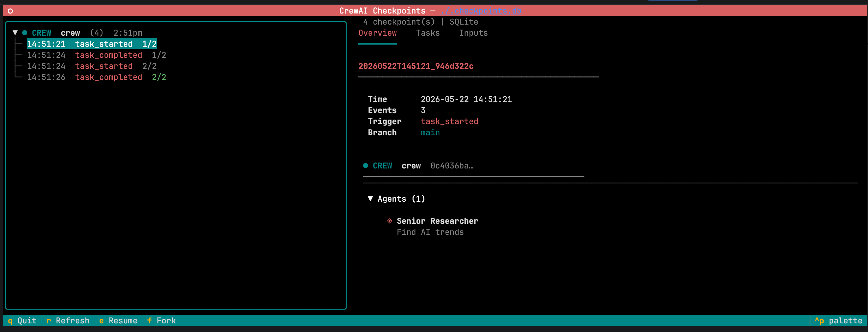
Task: Click the time value 2026-05-22 14:51:21
Action: click(x=466, y=99)
